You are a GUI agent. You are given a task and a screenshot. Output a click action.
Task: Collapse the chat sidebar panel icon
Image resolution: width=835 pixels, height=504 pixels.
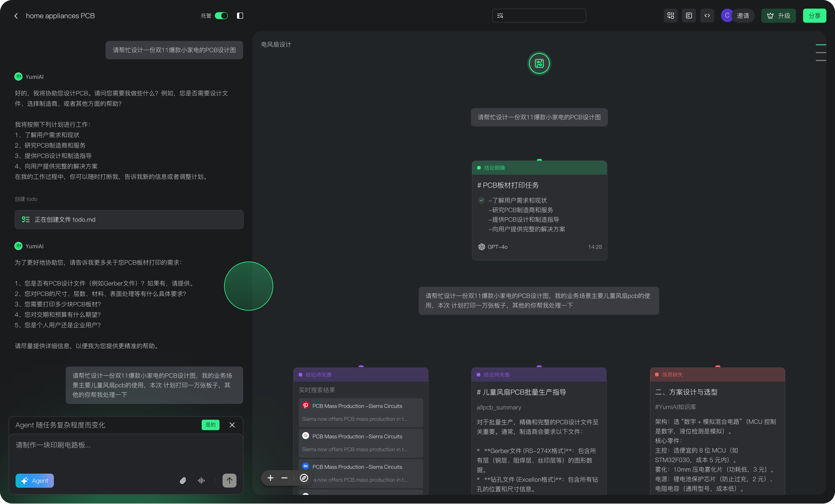[x=240, y=16]
